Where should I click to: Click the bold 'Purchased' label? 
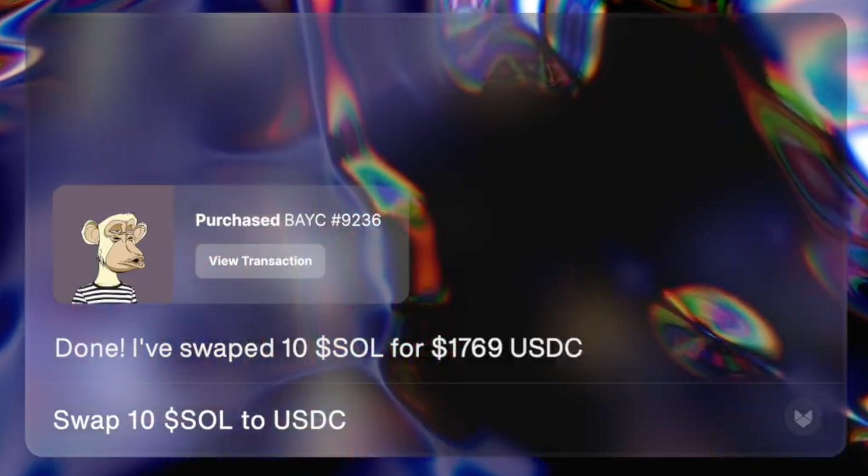coord(237,220)
